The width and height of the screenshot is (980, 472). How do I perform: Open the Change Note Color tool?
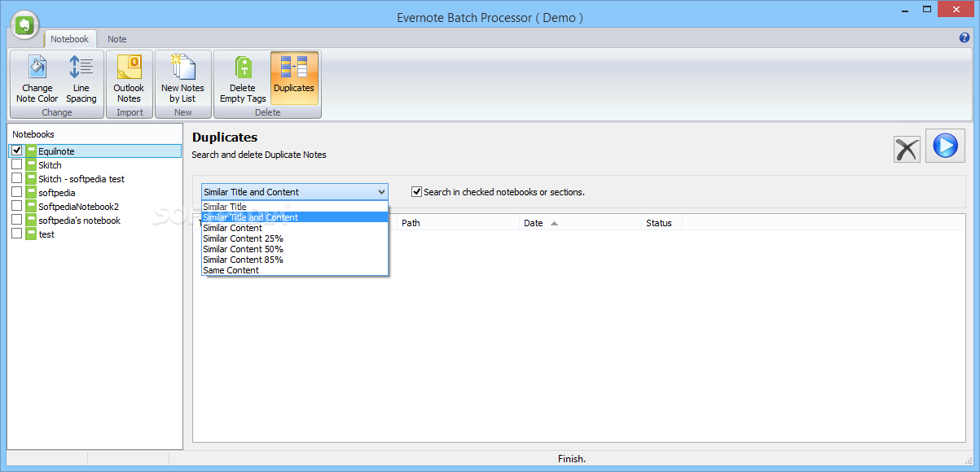(37, 80)
